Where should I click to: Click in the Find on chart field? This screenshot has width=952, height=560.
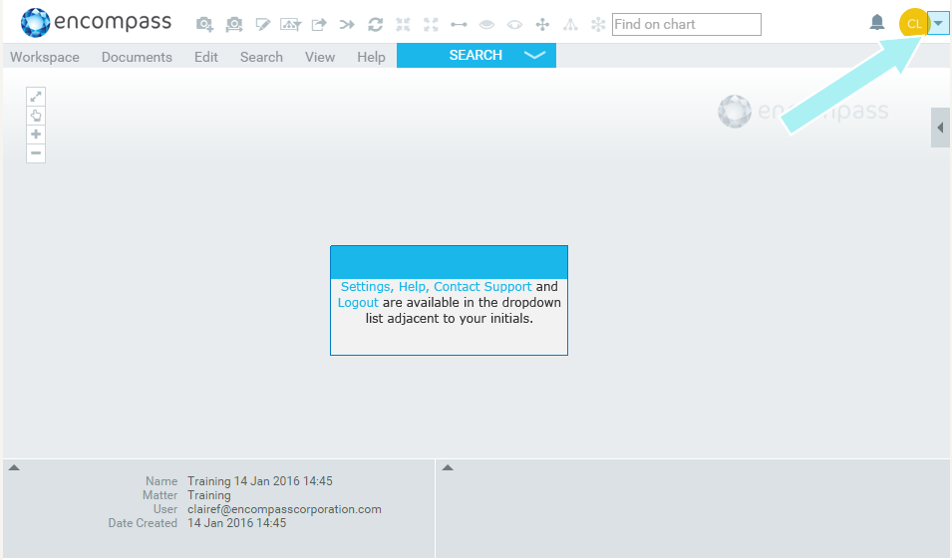pyautogui.click(x=687, y=24)
